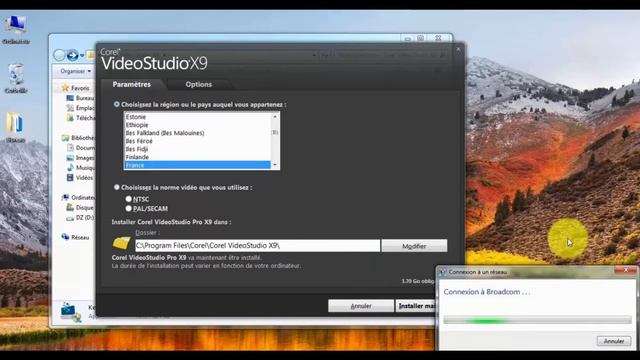Screen dimensions: 640x360
Task: Select Images in the Explorer sidebar
Action: tap(85, 158)
